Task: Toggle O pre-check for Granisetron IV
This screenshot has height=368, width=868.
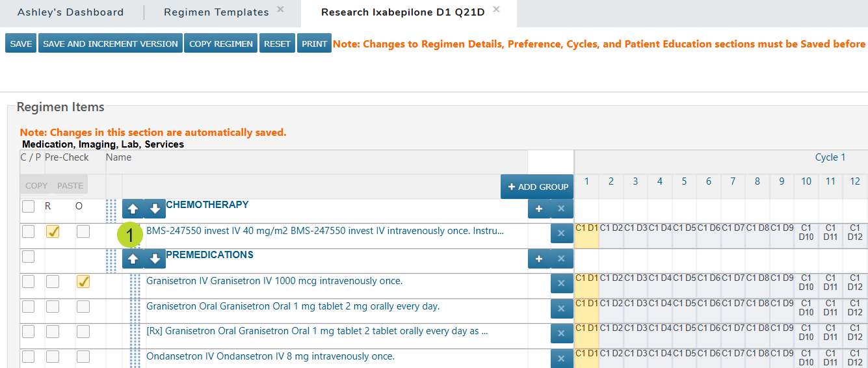Action: [x=83, y=282]
